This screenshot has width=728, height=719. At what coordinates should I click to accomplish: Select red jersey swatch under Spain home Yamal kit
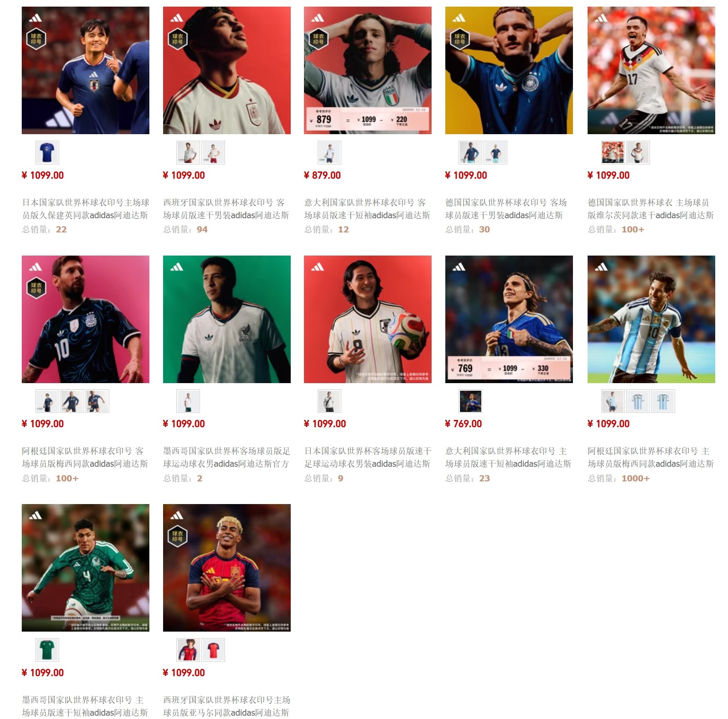[x=213, y=650]
